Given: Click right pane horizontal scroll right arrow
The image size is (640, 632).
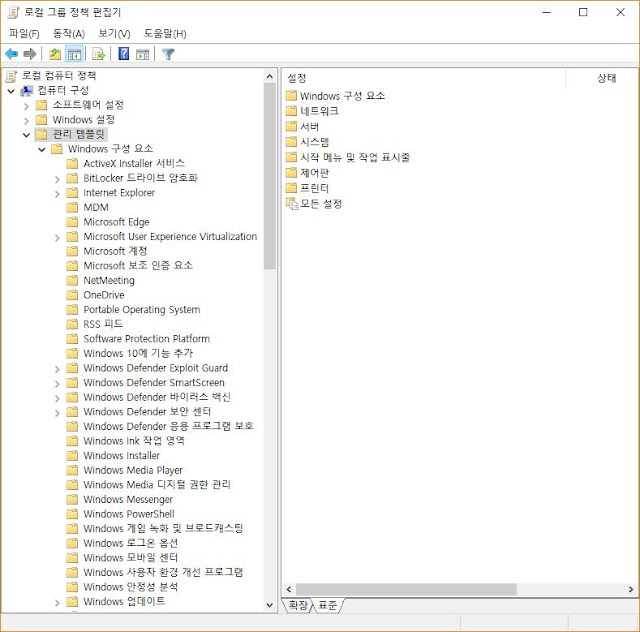Looking at the screenshot, I should click(631, 589).
